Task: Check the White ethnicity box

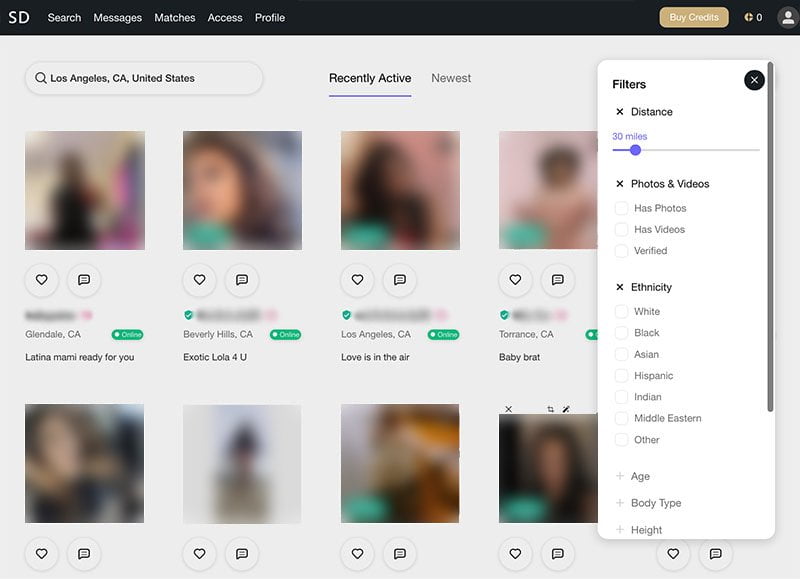Action: (621, 311)
